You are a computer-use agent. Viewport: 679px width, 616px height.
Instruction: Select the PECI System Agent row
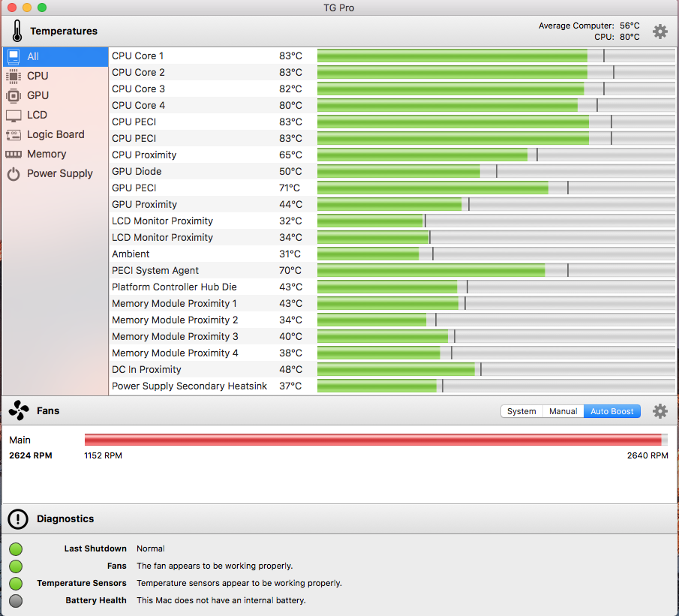coord(392,270)
